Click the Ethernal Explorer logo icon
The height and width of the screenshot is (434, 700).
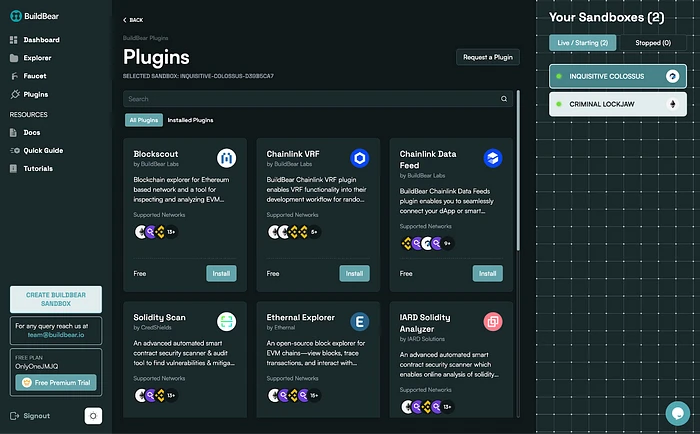(360, 321)
